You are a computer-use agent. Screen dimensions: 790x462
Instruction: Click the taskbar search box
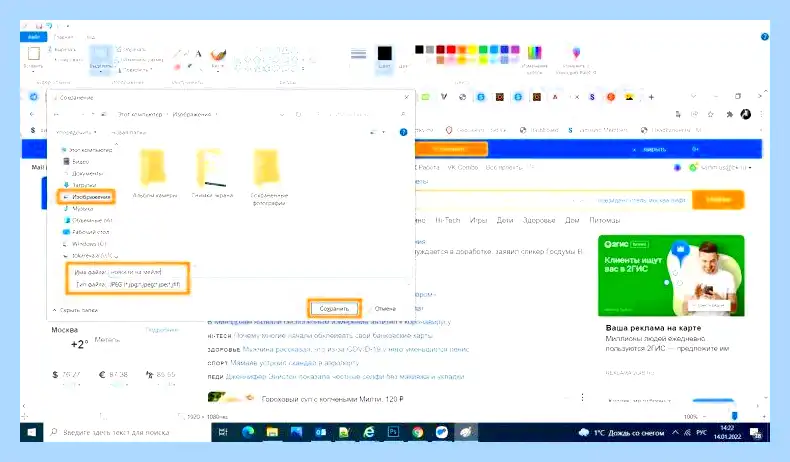(127, 432)
